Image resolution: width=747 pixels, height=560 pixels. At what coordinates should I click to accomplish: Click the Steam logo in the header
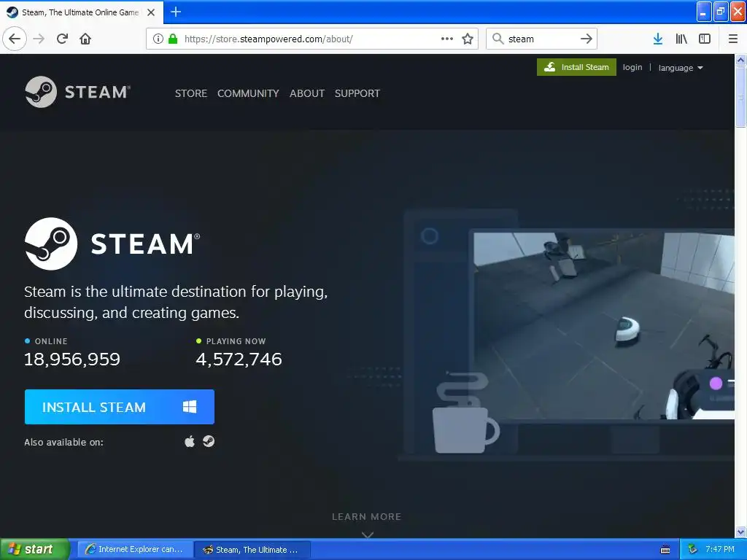pyautogui.click(x=77, y=91)
